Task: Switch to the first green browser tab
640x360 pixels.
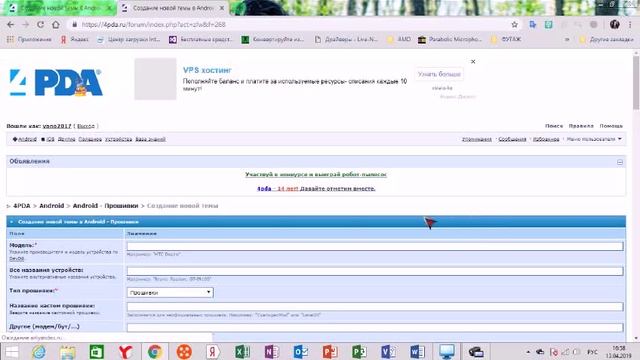Action: tap(60, 8)
